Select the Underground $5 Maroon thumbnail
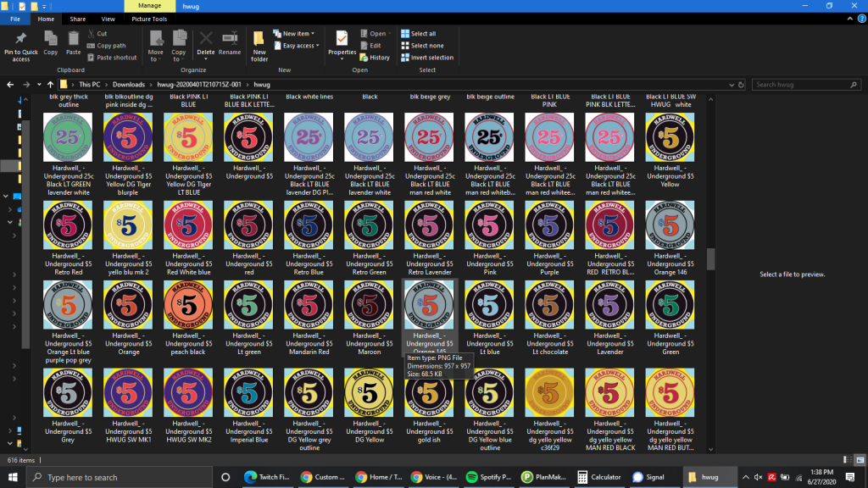 [369, 305]
